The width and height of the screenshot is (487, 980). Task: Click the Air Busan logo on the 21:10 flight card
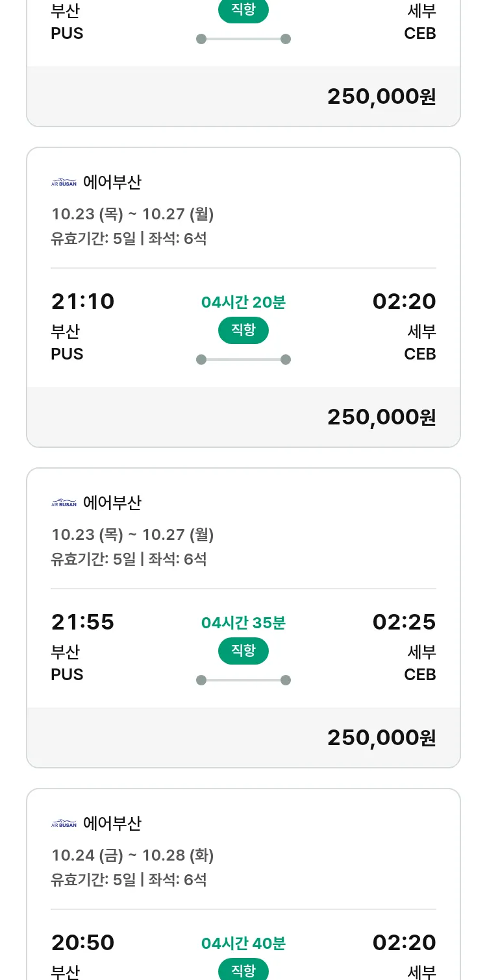64,183
